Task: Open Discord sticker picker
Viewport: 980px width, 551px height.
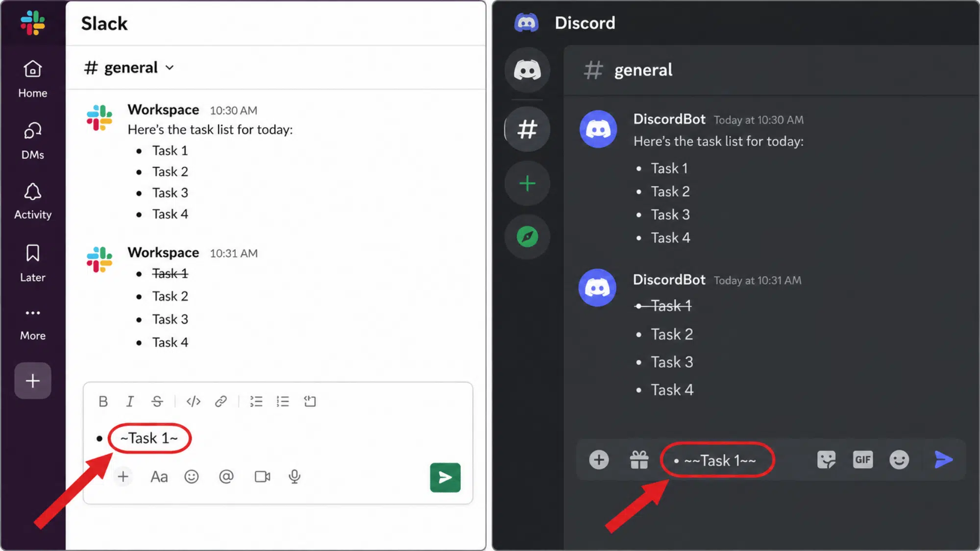Action: [826, 459]
